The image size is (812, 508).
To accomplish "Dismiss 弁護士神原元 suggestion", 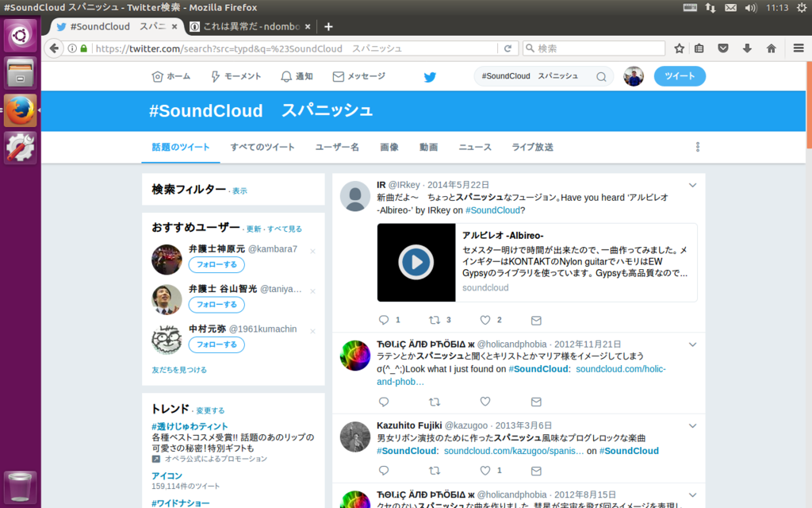I will point(312,252).
